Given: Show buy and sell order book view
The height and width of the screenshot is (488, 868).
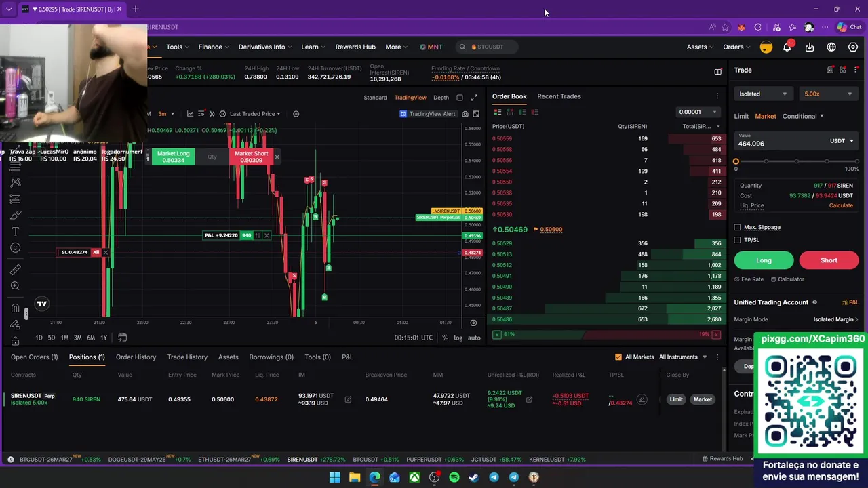Looking at the screenshot, I should pos(498,112).
